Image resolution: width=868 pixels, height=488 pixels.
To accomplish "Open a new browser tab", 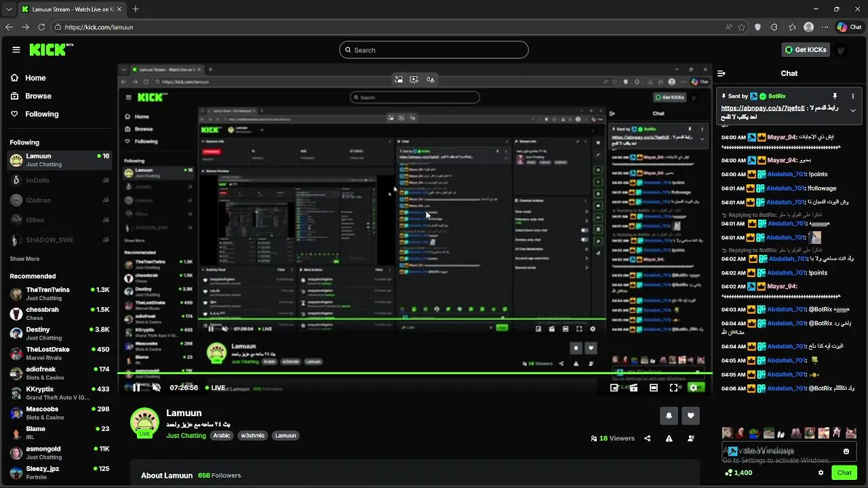I will coord(136,9).
